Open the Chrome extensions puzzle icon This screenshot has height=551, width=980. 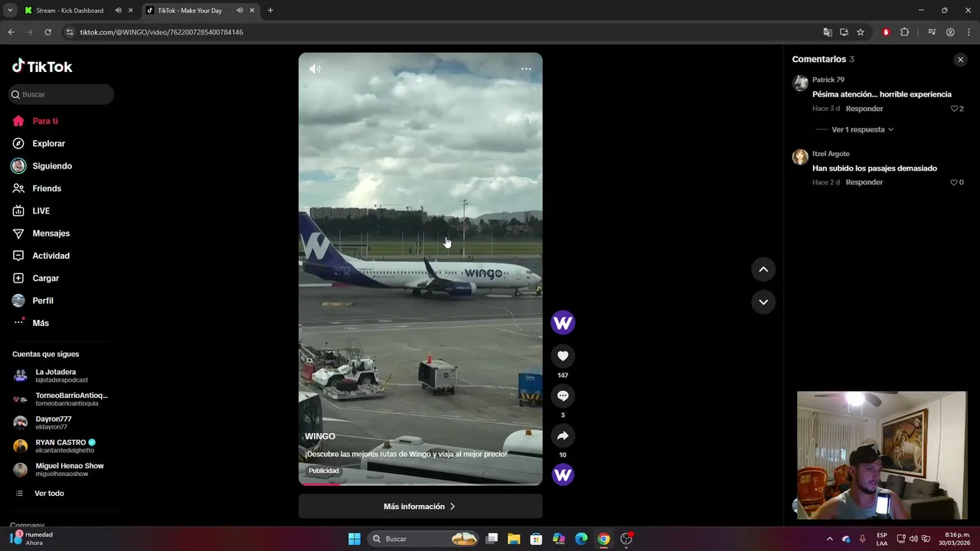(x=904, y=32)
